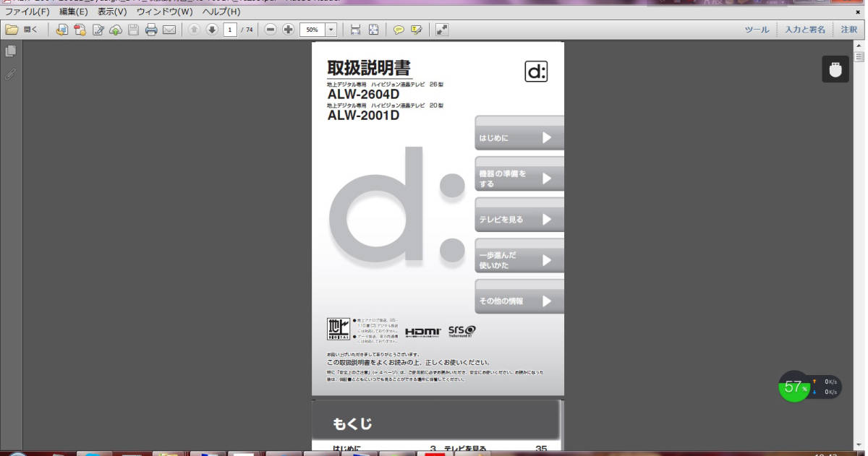
Task: Click the scrollbar up arrow
Action: pyautogui.click(x=859, y=46)
